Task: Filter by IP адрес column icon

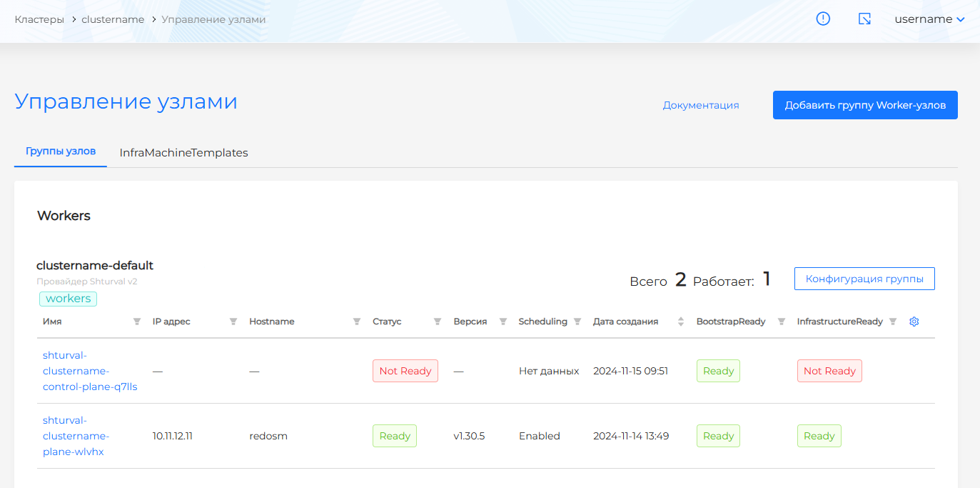Action: click(x=233, y=322)
